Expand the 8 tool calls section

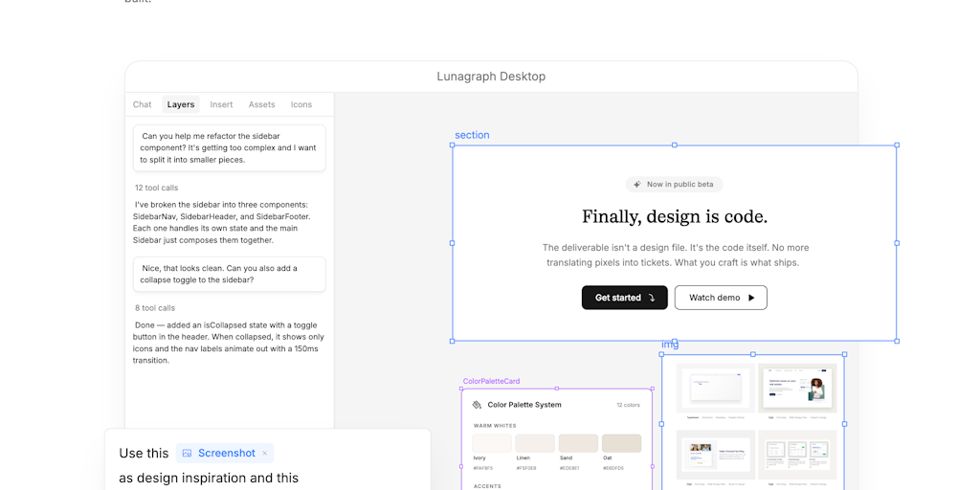154,308
